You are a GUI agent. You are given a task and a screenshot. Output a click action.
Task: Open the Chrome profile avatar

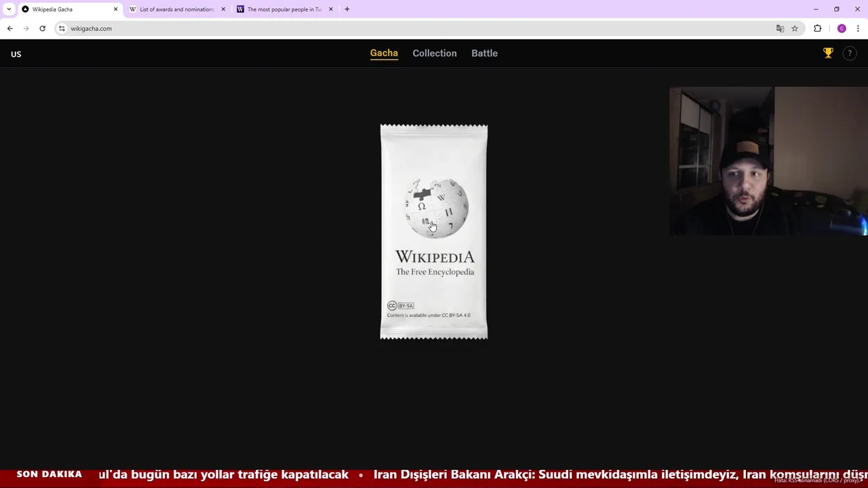click(x=842, y=28)
